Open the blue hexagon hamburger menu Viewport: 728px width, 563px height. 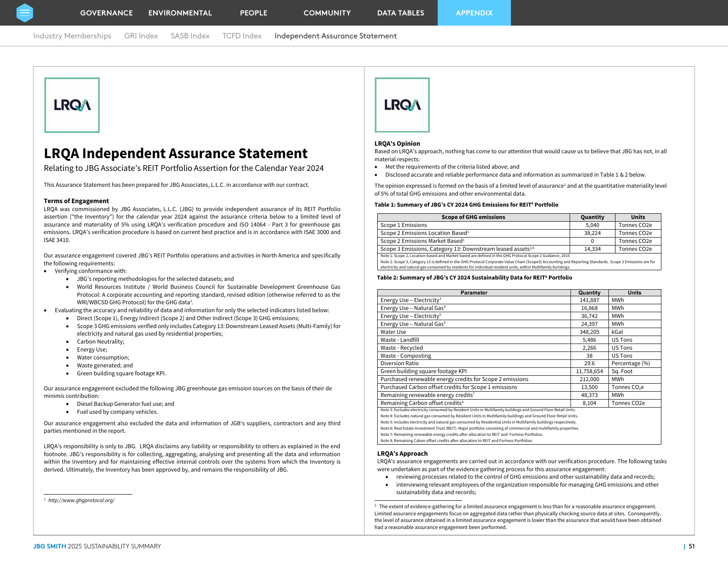(x=25, y=13)
